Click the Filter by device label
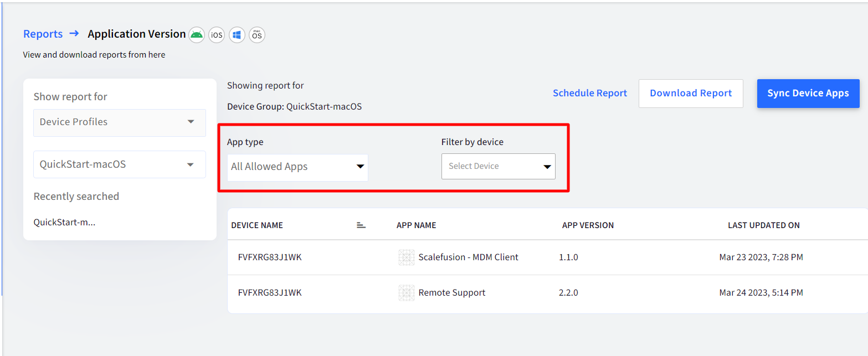 (472, 142)
